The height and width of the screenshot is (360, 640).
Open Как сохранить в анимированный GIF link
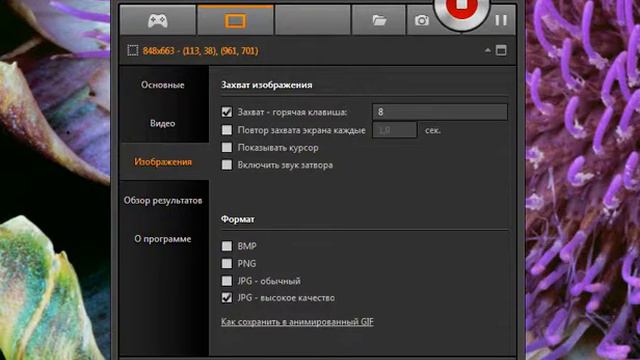click(x=297, y=322)
